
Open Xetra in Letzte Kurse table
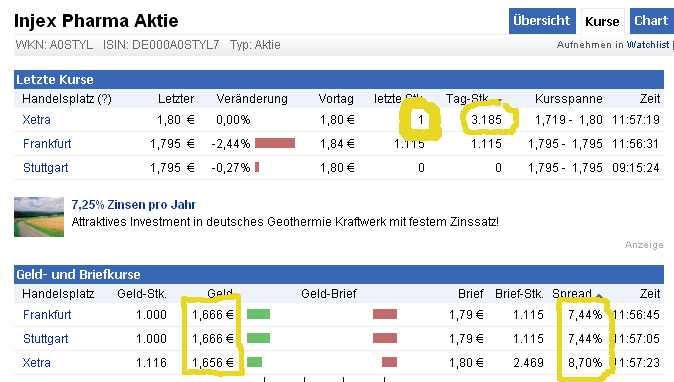coord(37,119)
